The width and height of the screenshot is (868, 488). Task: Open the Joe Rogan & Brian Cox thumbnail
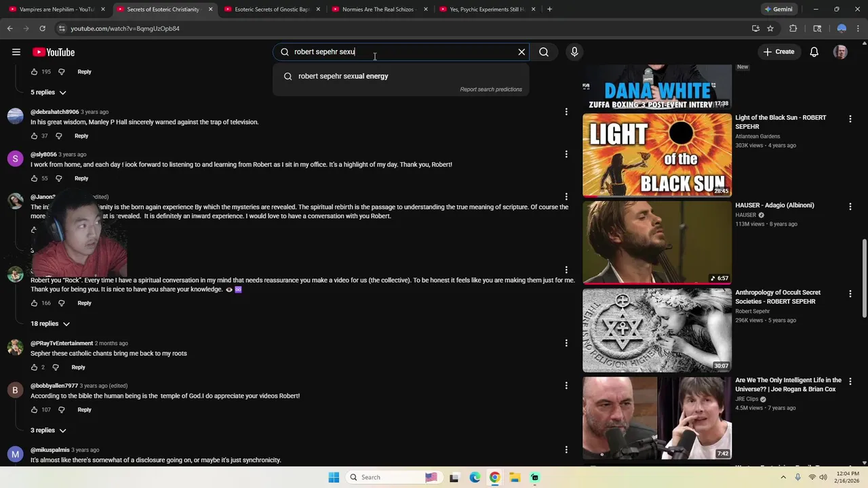click(x=657, y=418)
